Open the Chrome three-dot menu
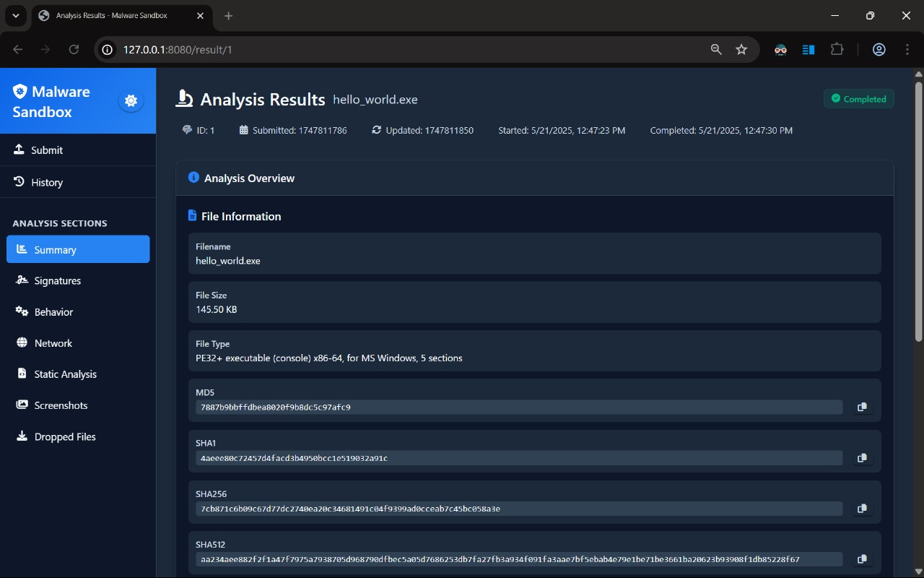This screenshot has height=578, width=924. point(908,49)
